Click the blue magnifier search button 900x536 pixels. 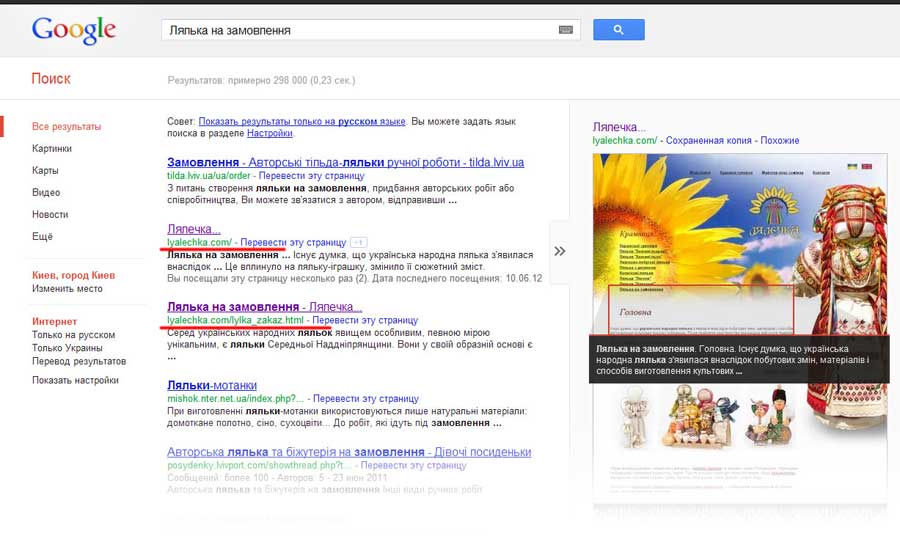(x=618, y=30)
